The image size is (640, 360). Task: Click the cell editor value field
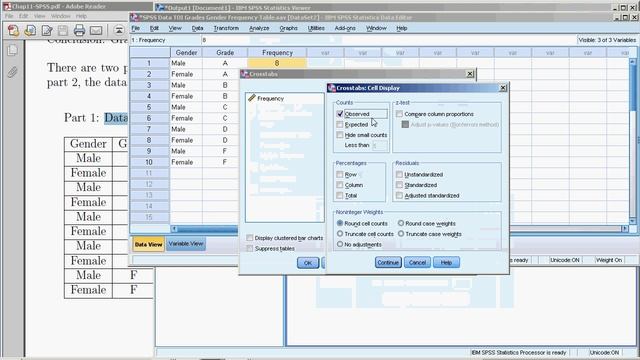388,40
